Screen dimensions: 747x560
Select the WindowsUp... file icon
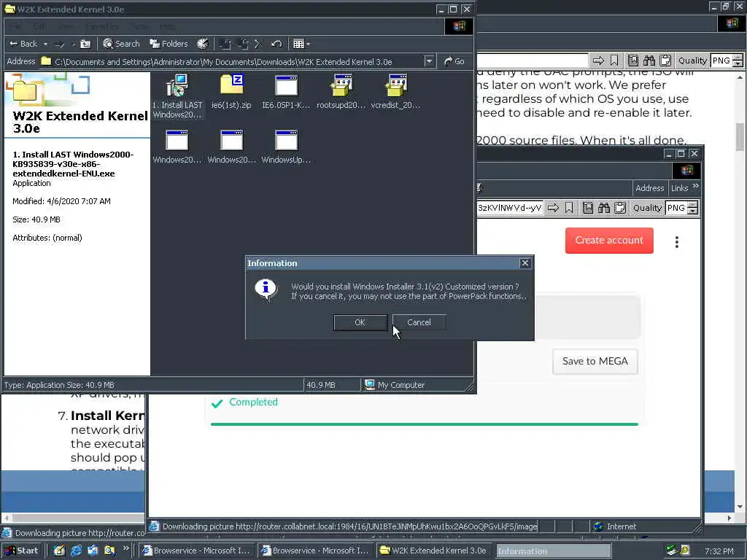286,147
